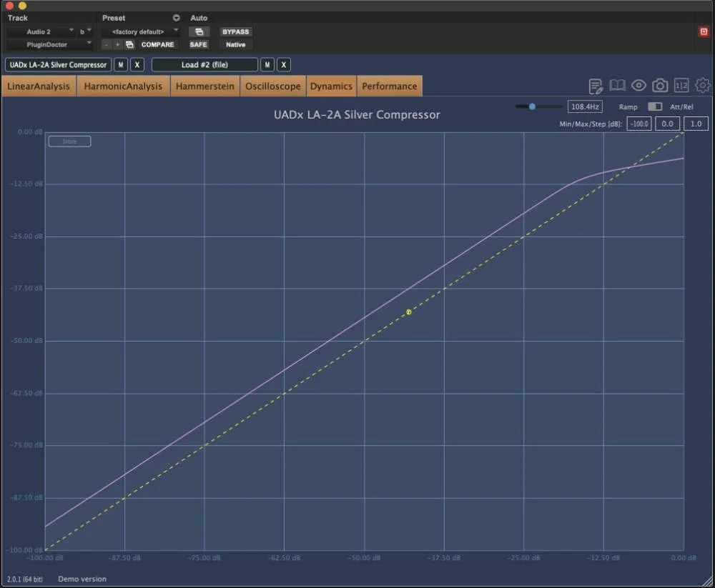715x588 pixels.
Task: Toggle SAFE mode on
Action: [x=198, y=44]
